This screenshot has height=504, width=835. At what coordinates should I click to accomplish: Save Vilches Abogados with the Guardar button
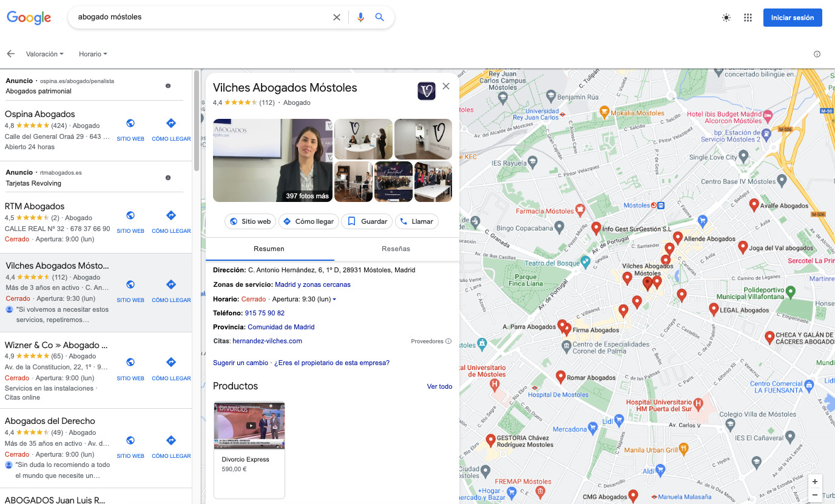[367, 221]
